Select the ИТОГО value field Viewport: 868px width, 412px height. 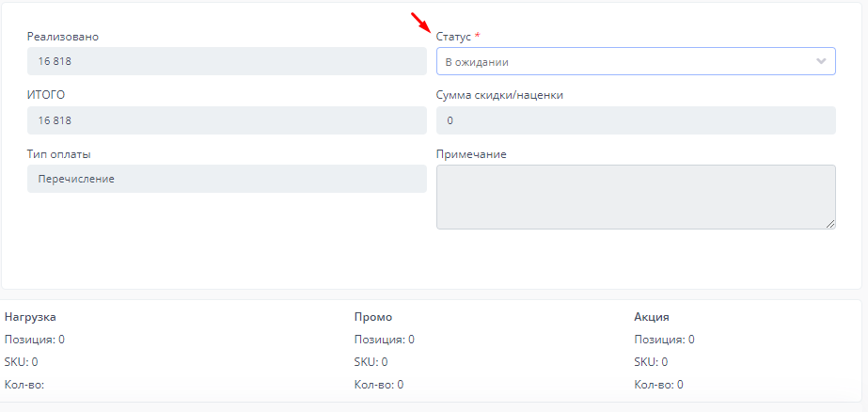coord(227,120)
